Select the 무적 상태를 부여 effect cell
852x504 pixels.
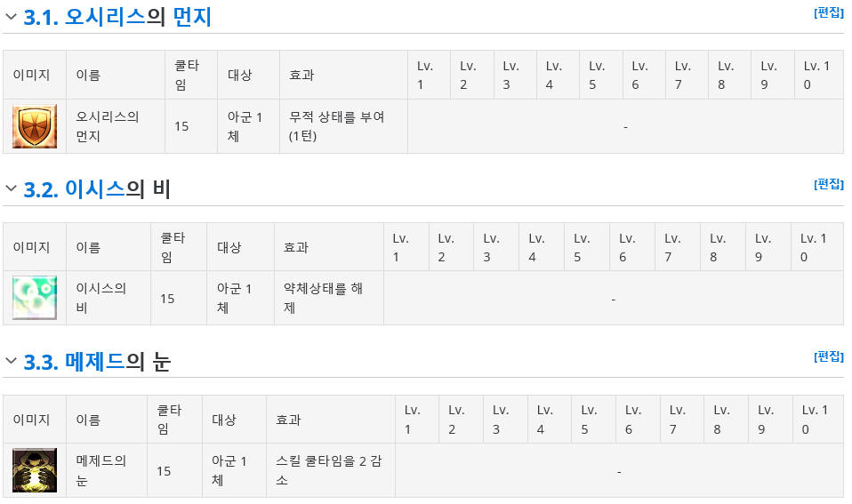[x=344, y=126]
